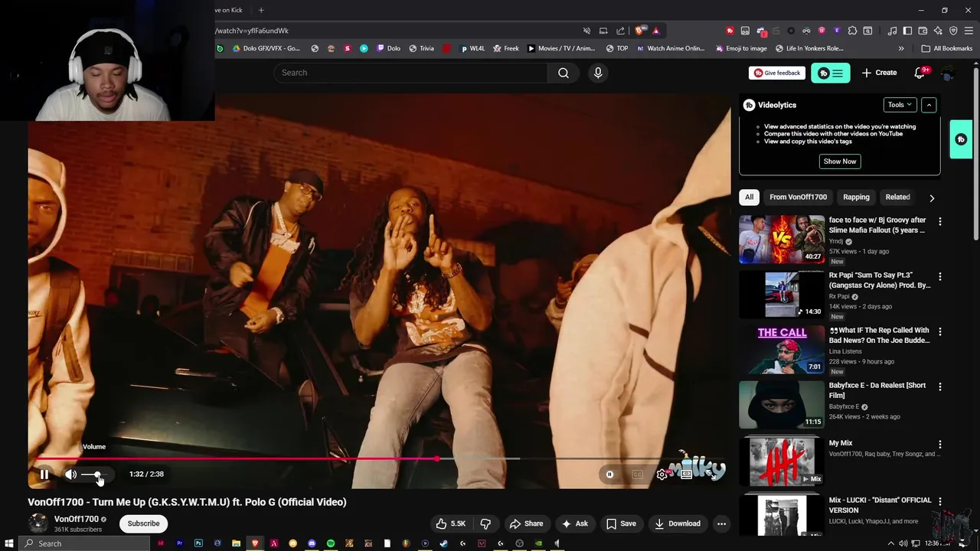Open more actions ellipsis under video
This screenshot has height=551, width=980.
coord(721,523)
